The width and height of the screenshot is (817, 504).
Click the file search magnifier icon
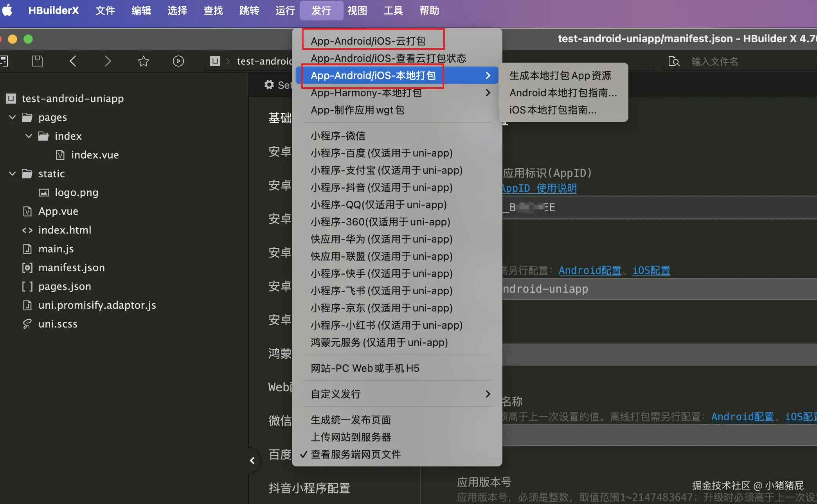coord(674,61)
